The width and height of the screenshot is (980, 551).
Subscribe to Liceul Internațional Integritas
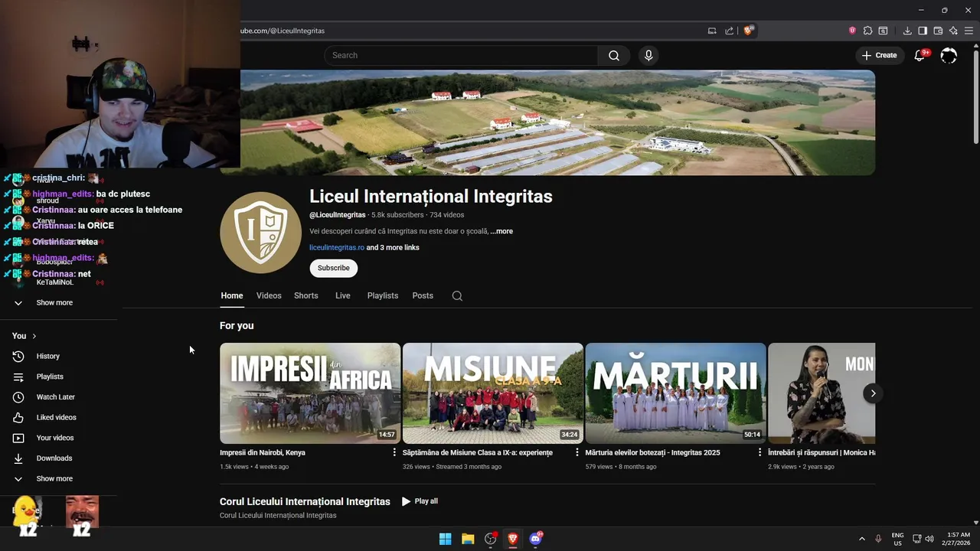pos(334,268)
